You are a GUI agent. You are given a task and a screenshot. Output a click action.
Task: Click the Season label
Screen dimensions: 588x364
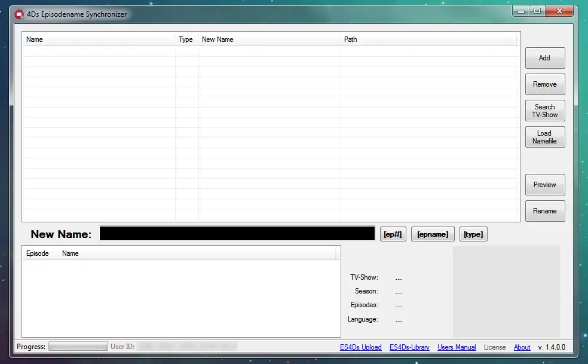coord(366,291)
